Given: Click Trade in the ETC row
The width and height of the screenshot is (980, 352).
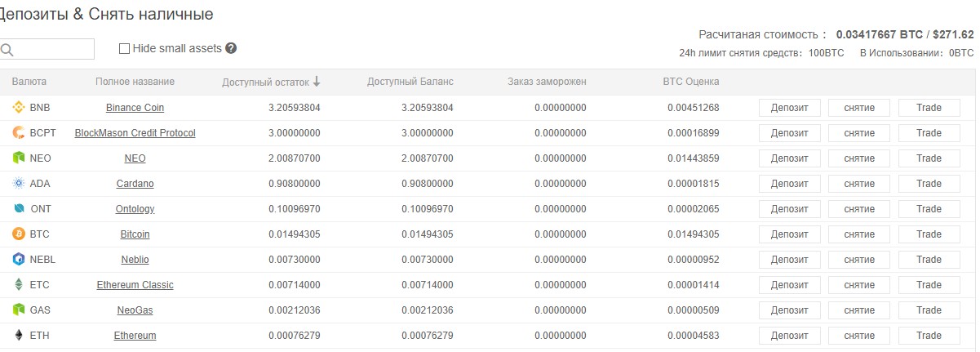Looking at the screenshot, I should point(929,285).
